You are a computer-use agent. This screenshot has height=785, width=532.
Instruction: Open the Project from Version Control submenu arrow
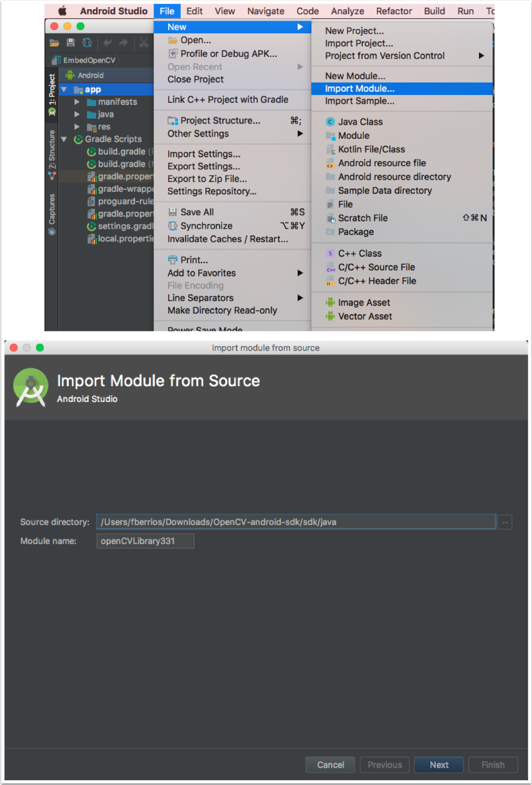point(481,56)
